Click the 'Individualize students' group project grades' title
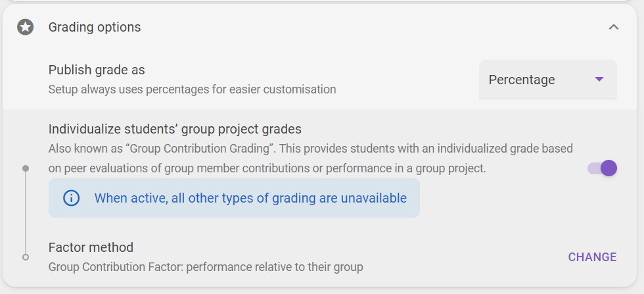644x294 pixels. pyautogui.click(x=175, y=129)
